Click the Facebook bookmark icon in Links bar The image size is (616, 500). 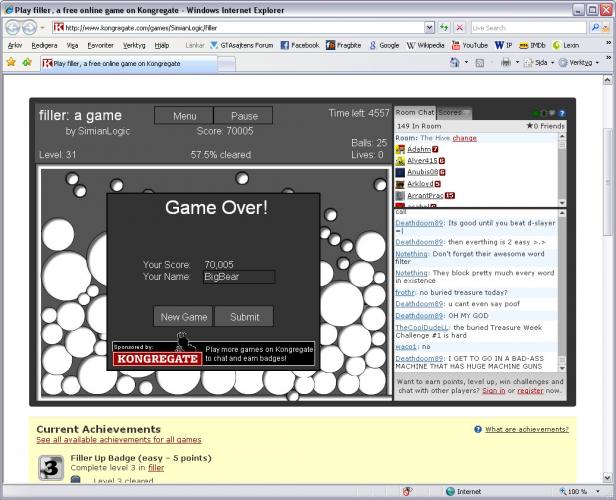(x=285, y=45)
